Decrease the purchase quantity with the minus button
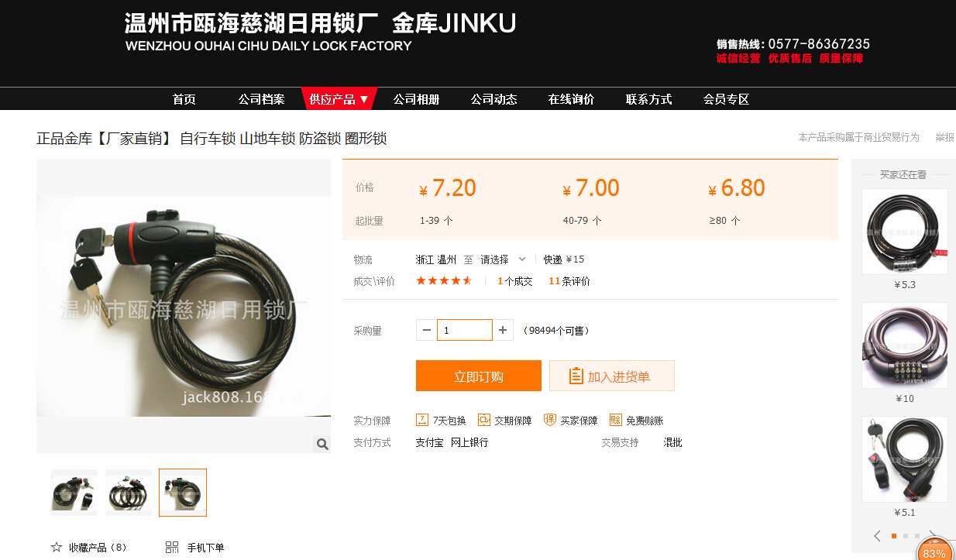 427,330
